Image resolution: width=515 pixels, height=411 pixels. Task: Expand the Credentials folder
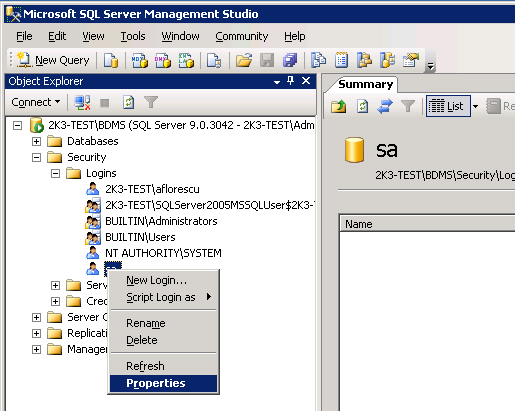pos(55,302)
